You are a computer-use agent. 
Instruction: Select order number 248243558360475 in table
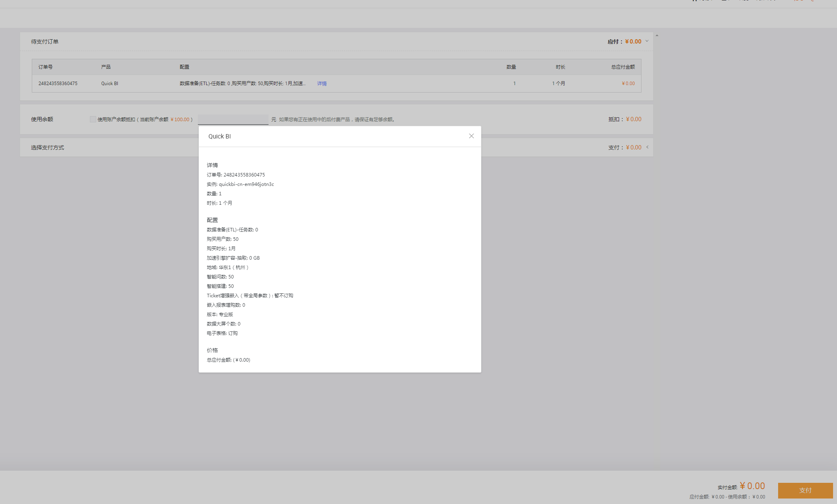(58, 84)
